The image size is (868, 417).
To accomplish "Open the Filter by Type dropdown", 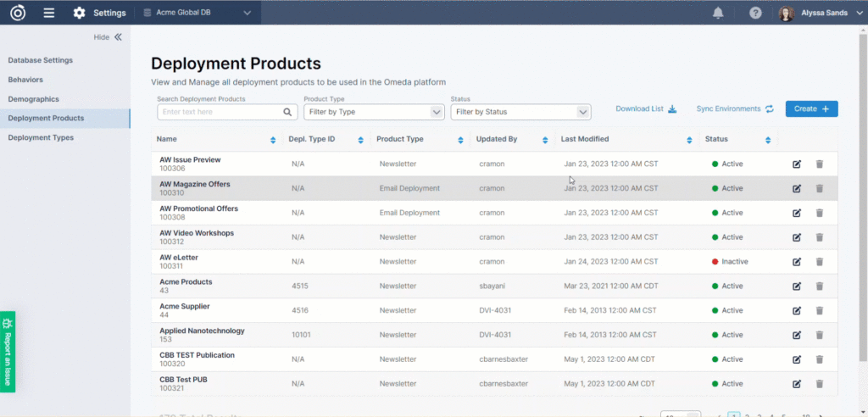I will (x=374, y=112).
